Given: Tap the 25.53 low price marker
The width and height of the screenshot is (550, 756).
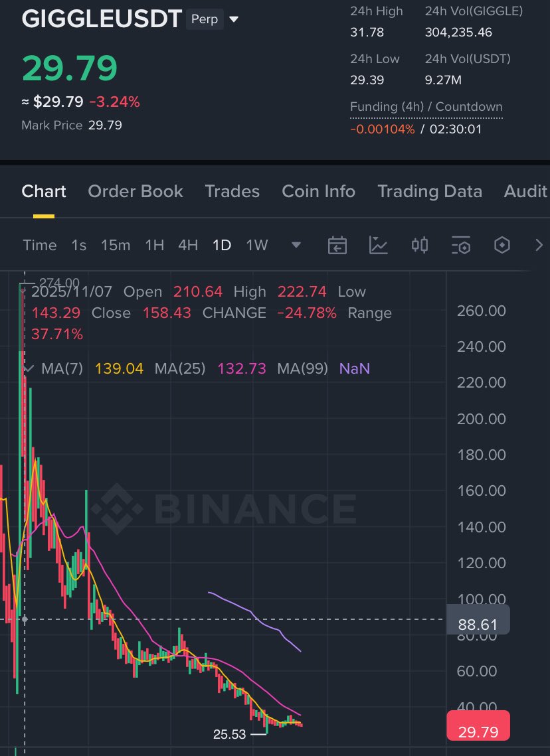Looking at the screenshot, I should click(230, 734).
